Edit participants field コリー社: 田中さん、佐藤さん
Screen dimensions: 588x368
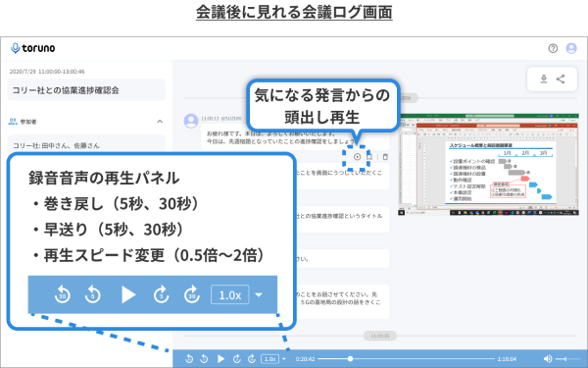[x=86, y=144]
